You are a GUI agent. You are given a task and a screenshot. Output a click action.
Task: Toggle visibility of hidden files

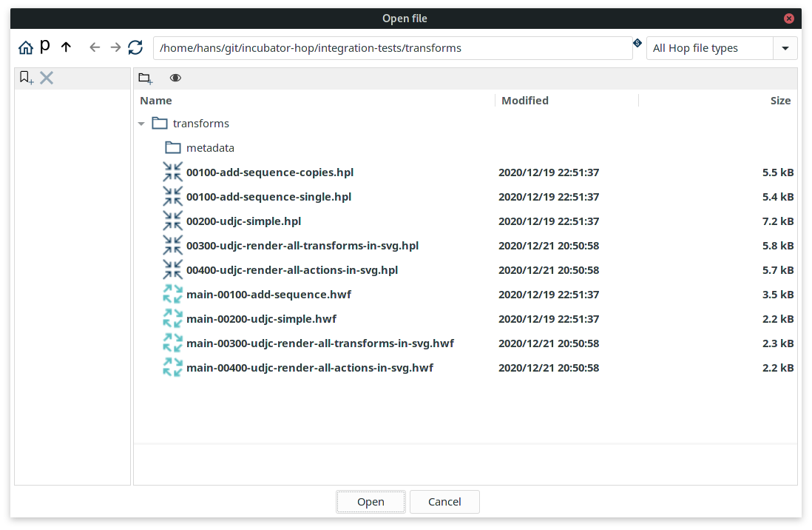coord(175,78)
